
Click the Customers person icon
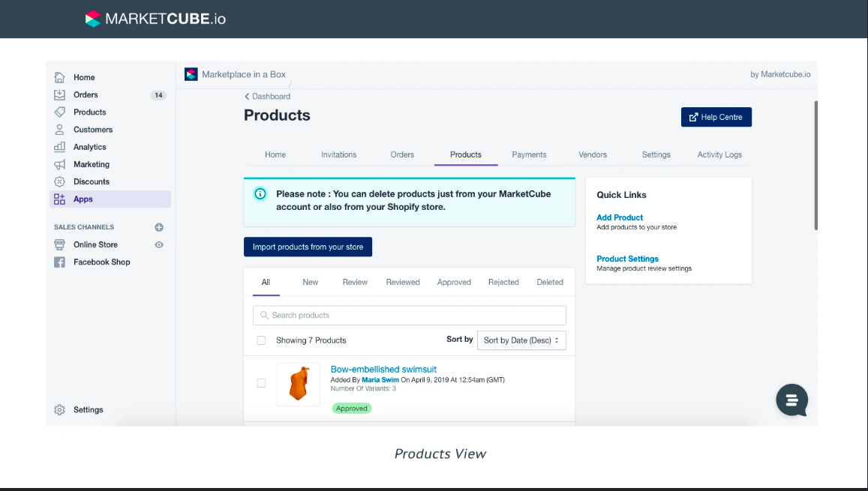pos(59,130)
